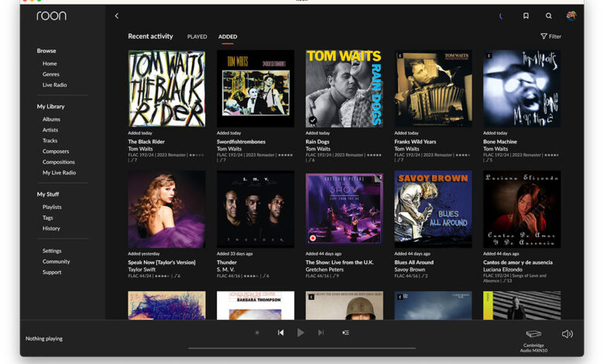Open Settings in the sidebar
Screen dimensions: 604x364
pyautogui.click(x=52, y=251)
